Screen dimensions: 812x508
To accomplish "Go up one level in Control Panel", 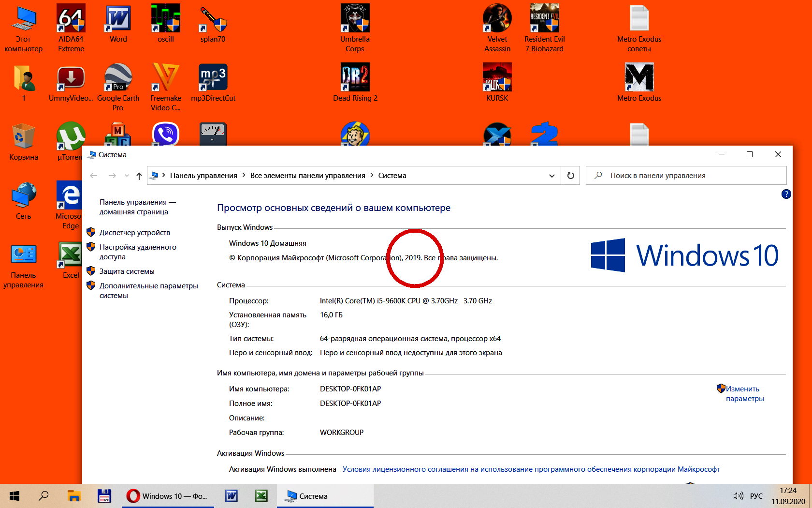I will (139, 176).
